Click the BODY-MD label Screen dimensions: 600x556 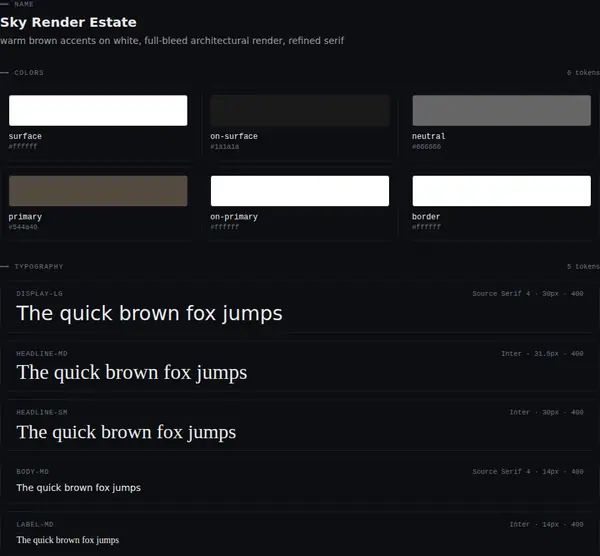(33, 471)
